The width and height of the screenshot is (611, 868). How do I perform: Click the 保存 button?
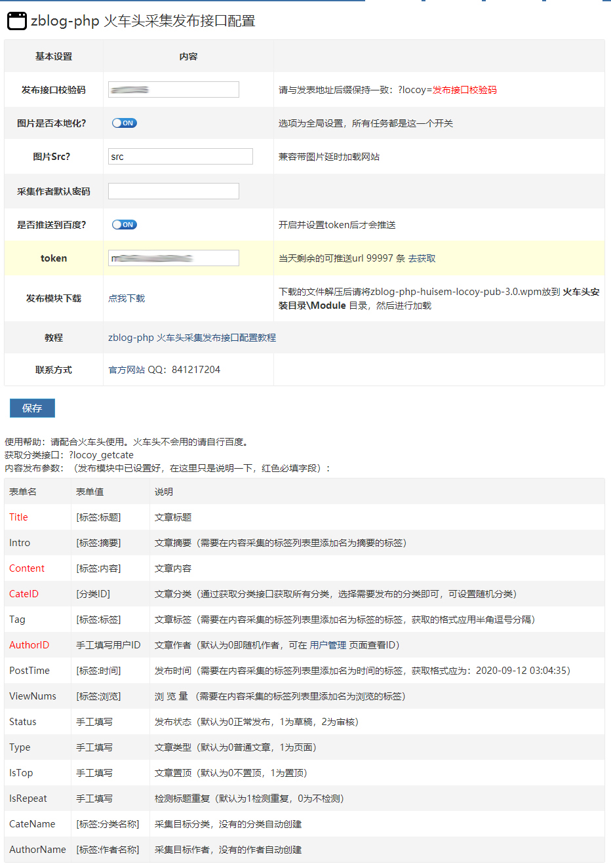click(32, 408)
